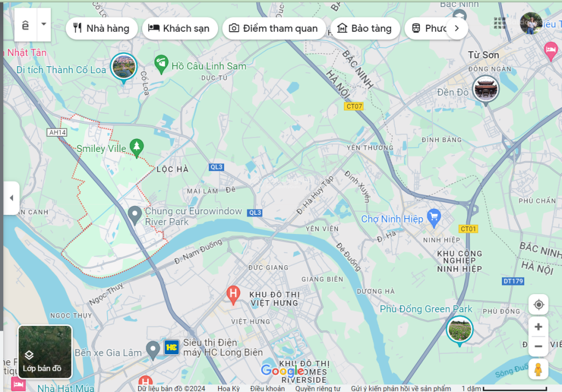Select the Nhà hàng category chip
Viewport: 562px width, 392px height.
102,28
